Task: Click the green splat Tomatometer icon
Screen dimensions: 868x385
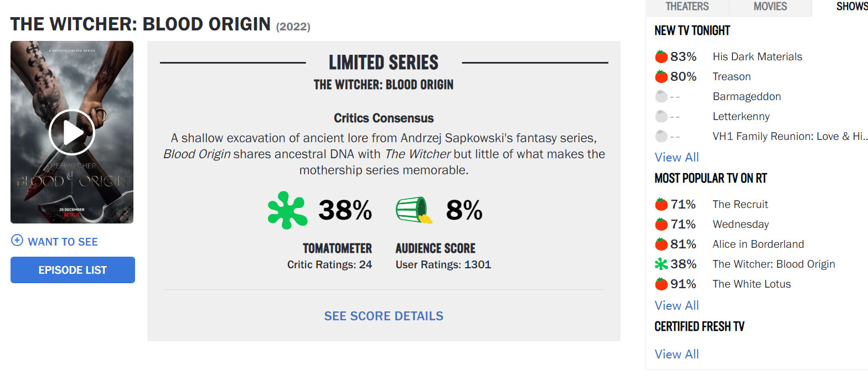Action: coord(287,211)
